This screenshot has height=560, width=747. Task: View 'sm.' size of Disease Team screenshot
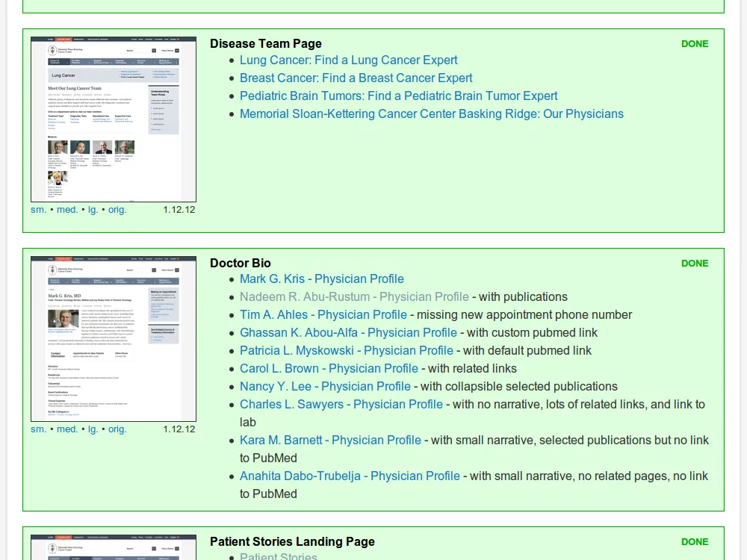(39, 210)
